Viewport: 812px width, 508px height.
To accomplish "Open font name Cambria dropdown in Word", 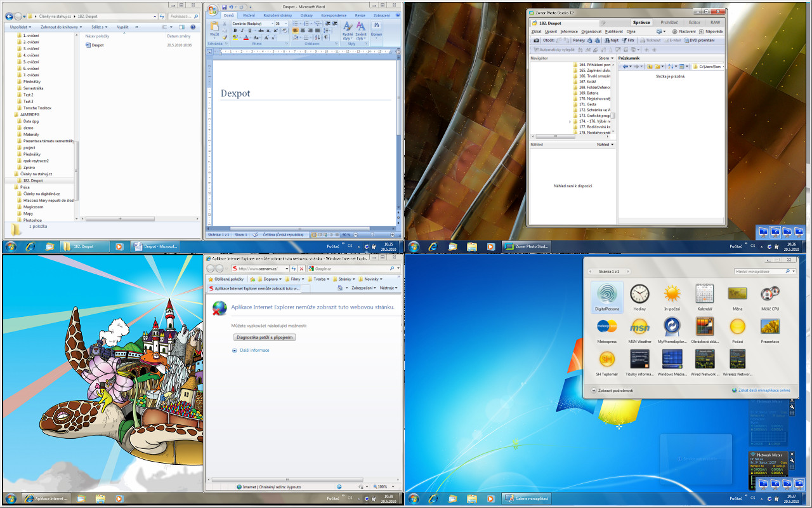I will tap(272, 23).
